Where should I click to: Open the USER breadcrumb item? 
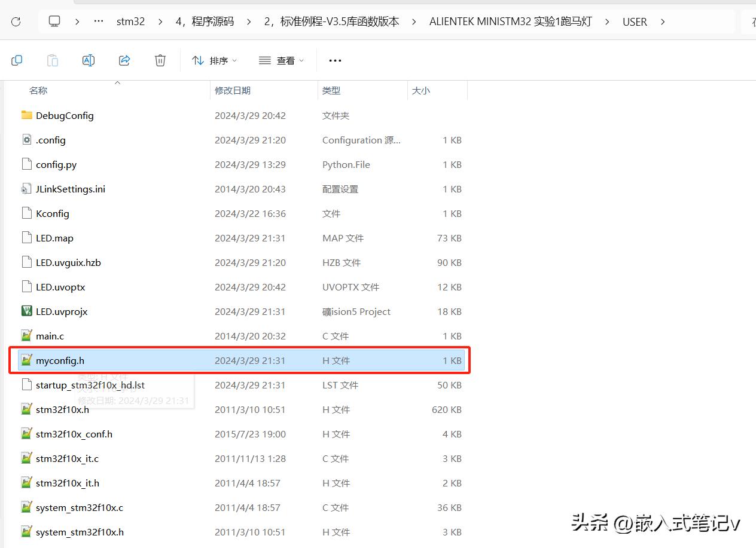635,21
